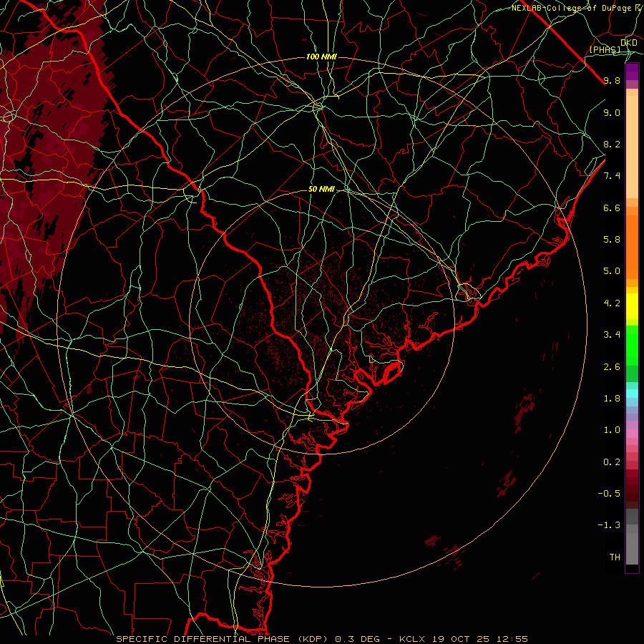
Task: Click the "KCLX" station identifier in caption
Action: point(411,639)
